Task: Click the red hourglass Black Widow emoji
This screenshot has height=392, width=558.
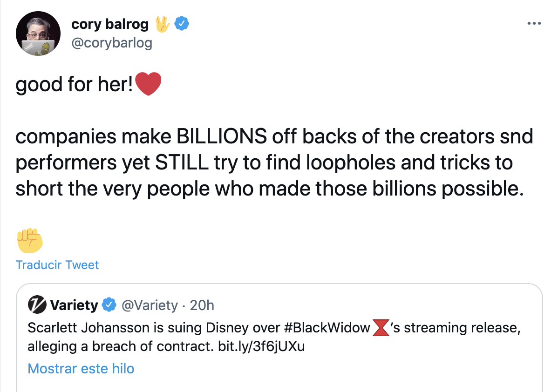Action: 380,328
